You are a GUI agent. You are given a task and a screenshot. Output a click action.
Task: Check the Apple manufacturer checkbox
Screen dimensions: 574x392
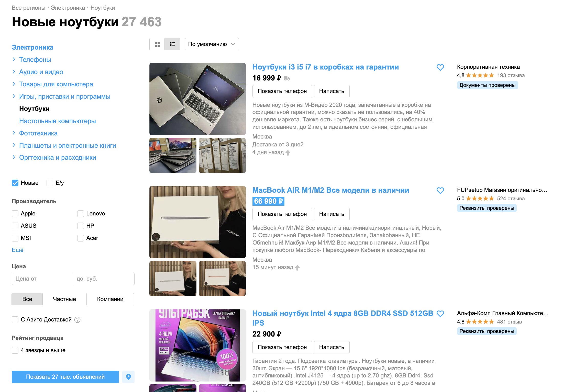(15, 214)
